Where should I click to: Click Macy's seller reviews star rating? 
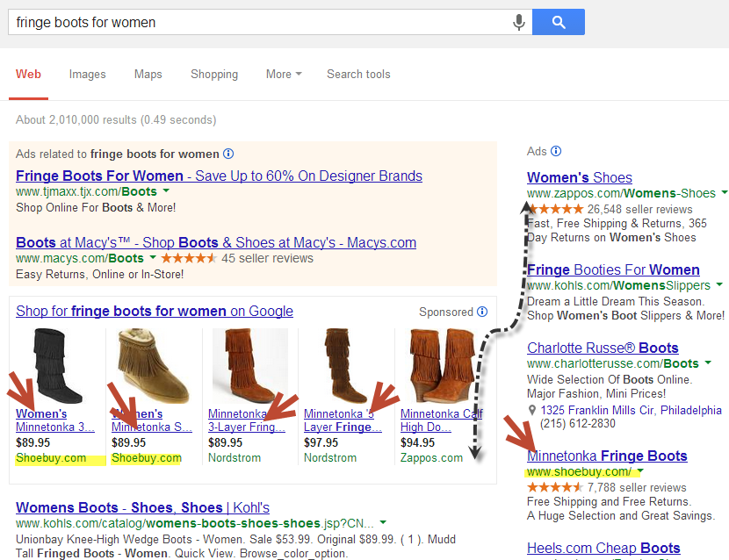tap(189, 258)
